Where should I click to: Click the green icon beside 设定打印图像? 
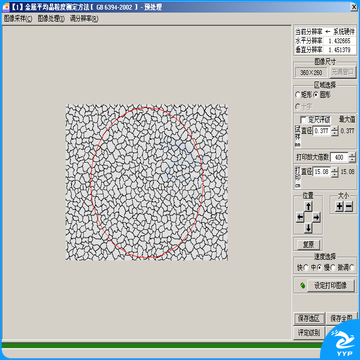(x=302, y=286)
